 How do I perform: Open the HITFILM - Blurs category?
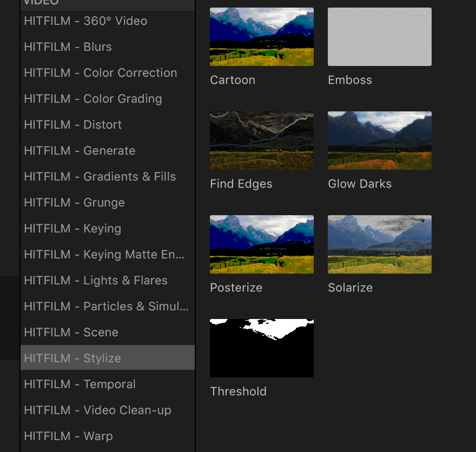coord(108,47)
